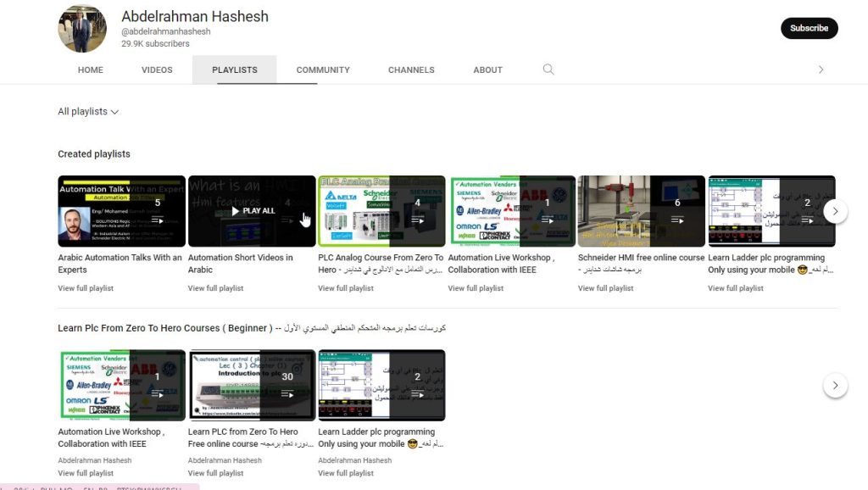The width and height of the screenshot is (868, 490).
Task: Click the Abdelrahman Hashesh link under Learn Ladder playlist
Action: 353,460
